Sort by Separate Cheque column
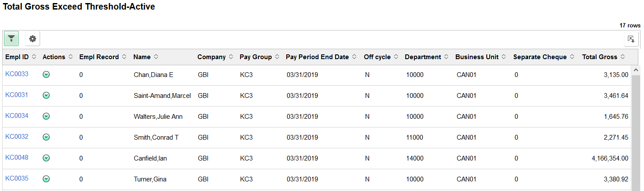The image size is (644, 191). click(x=572, y=57)
